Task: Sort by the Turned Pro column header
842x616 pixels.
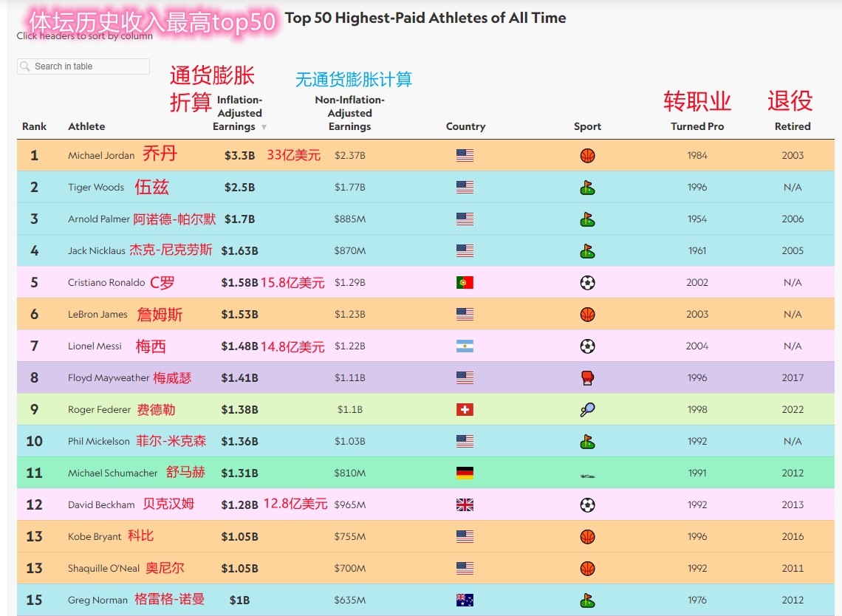Action: tap(697, 126)
